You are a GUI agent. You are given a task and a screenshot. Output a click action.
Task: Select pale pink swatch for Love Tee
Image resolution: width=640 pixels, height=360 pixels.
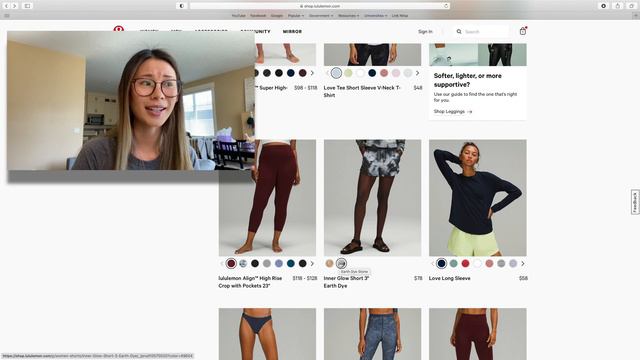396,73
